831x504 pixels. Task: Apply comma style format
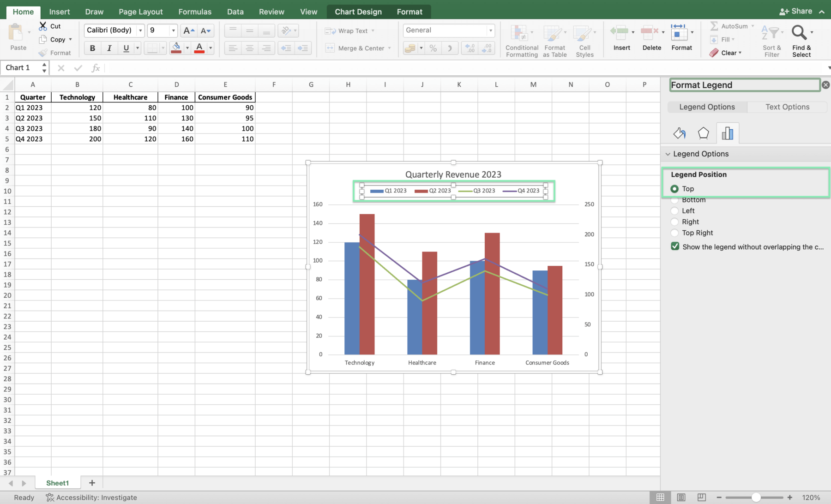pyautogui.click(x=450, y=48)
